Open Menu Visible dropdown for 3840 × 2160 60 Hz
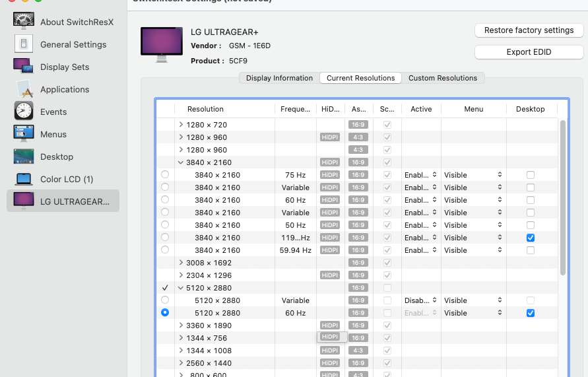 point(473,200)
